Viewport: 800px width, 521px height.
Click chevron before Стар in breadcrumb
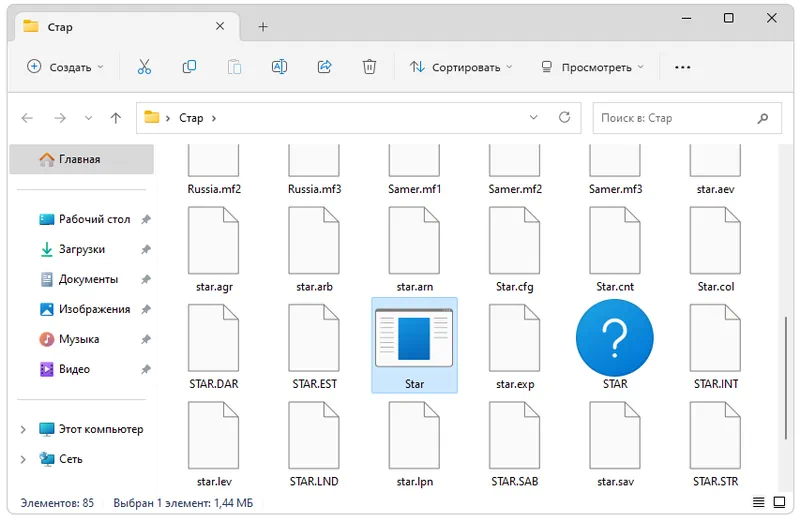coord(168,118)
